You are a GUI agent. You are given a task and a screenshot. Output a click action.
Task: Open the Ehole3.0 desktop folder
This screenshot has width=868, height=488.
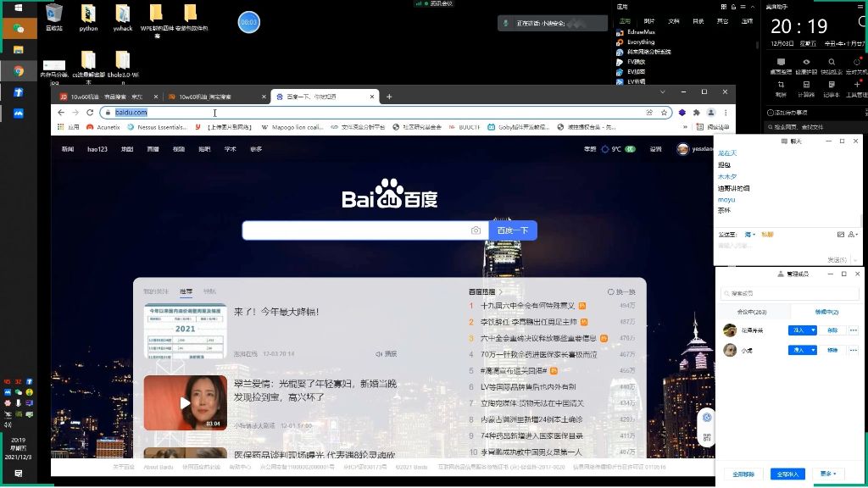tap(123, 67)
